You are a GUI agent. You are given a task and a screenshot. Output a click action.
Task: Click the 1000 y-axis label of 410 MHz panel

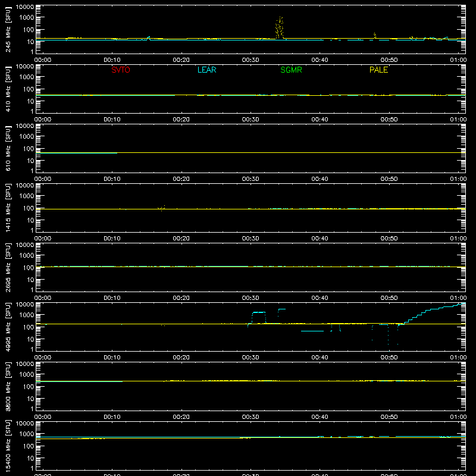[x=27, y=77]
